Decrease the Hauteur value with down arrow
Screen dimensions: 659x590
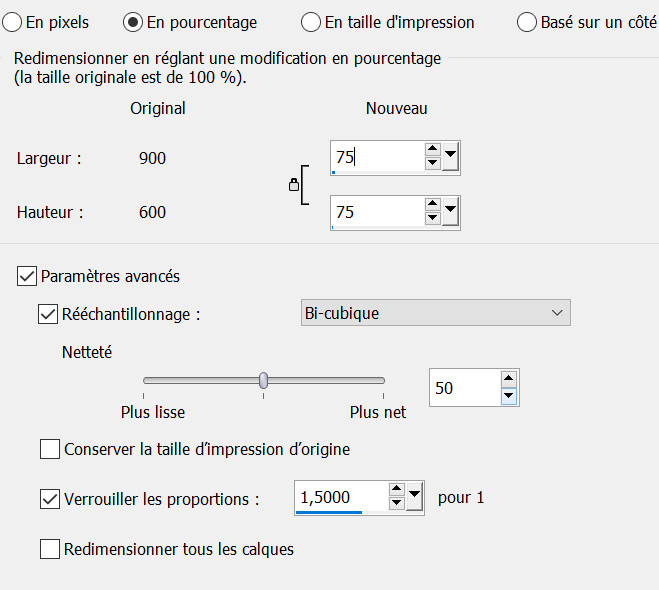click(432, 218)
